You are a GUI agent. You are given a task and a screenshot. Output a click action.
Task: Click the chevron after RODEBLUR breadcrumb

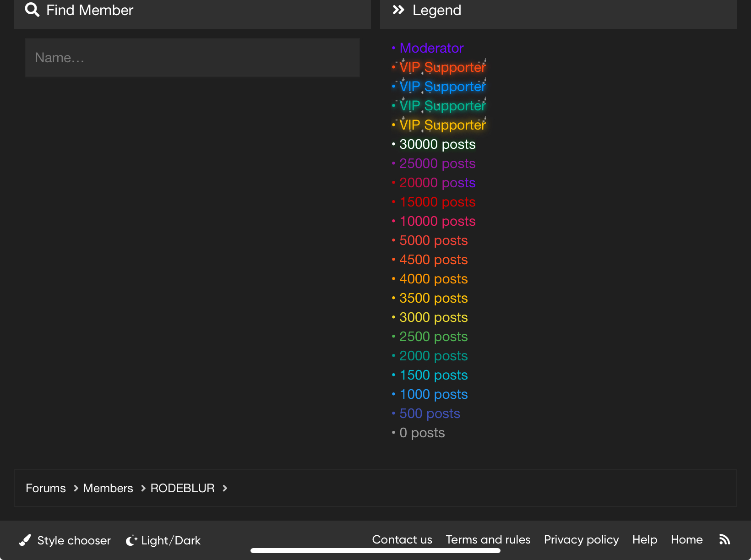tap(225, 489)
